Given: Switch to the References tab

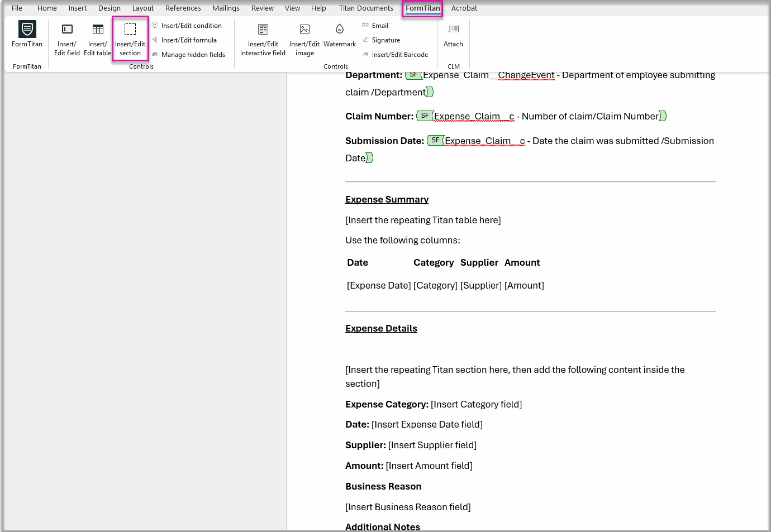Looking at the screenshot, I should pos(183,8).
